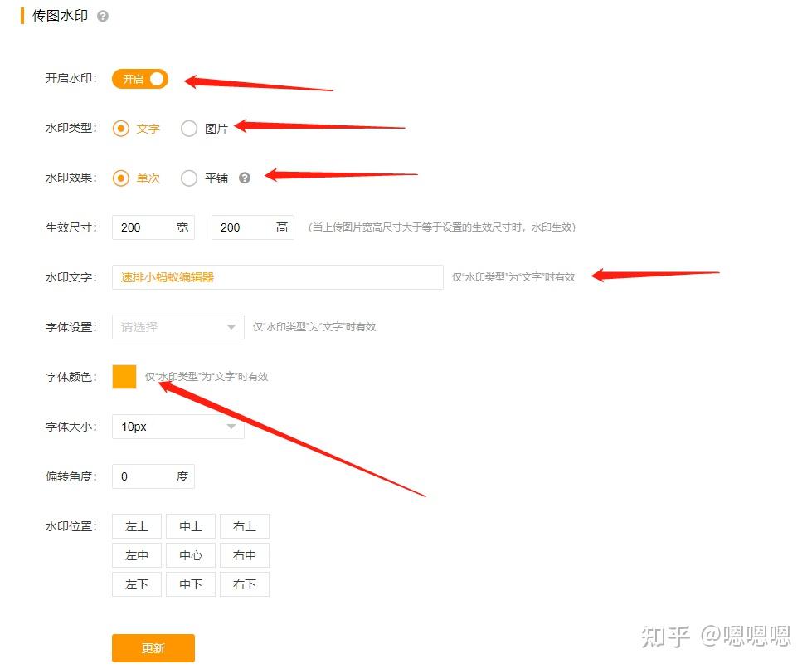This screenshot has height=669, width=812.
Task: Toggle the 开启水印 switch off
Action: coord(140,79)
